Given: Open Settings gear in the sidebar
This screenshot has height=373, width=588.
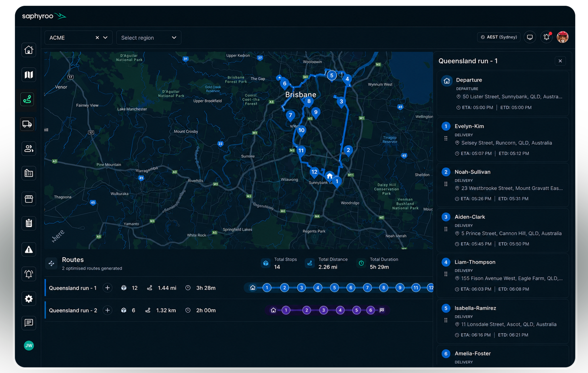Looking at the screenshot, I should (x=29, y=299).
